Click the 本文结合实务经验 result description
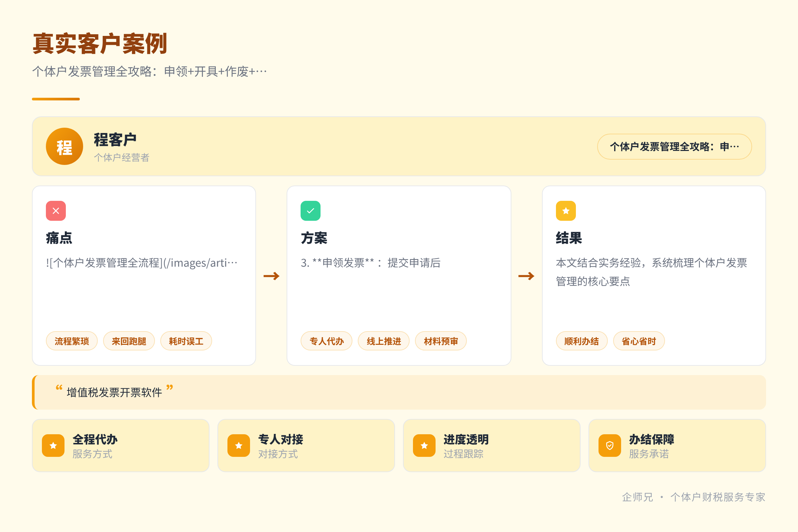The width and height of the screenshot is (798, 532). coord(651,272)
